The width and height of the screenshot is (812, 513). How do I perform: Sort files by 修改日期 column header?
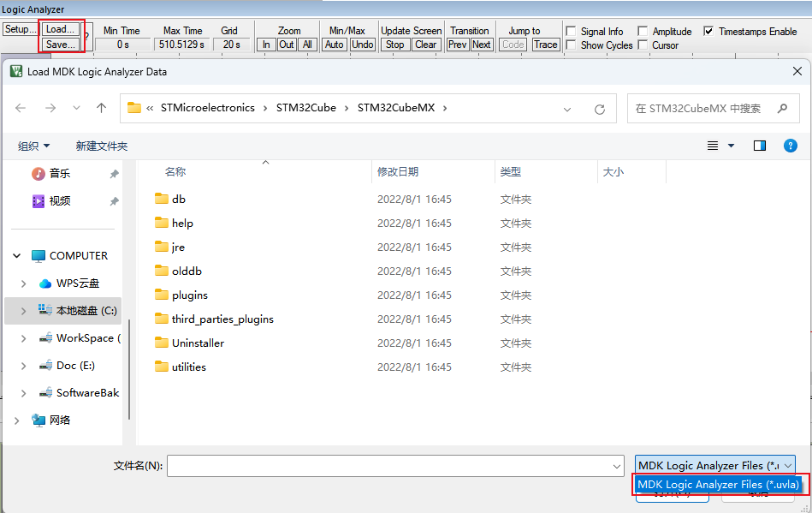pyautogui.click(x=398, y=171)
